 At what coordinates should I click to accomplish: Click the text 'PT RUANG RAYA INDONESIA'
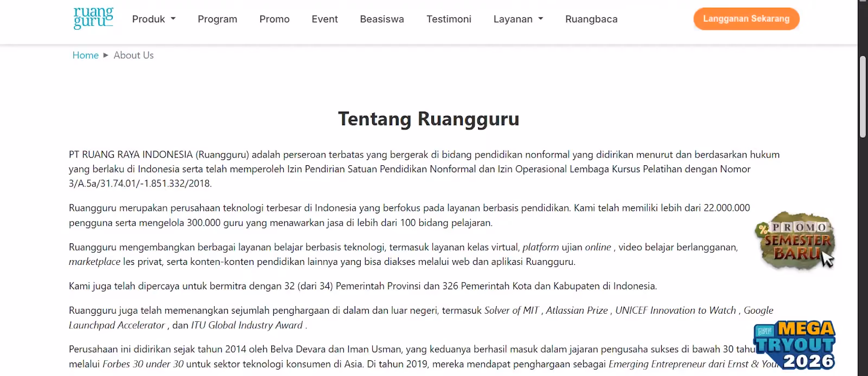[x=131, y=154]
